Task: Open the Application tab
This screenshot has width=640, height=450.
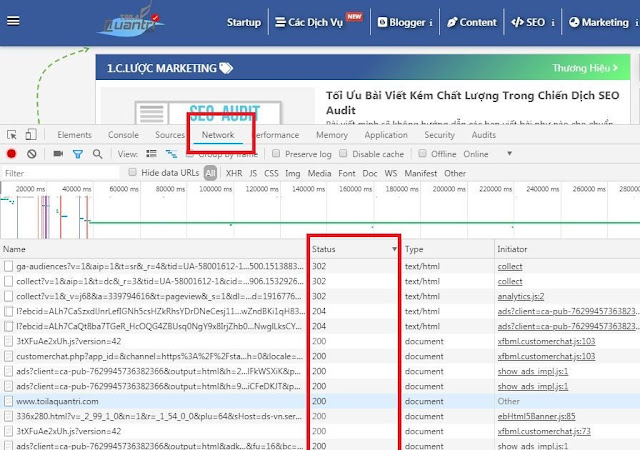Action: pos(386,135)
